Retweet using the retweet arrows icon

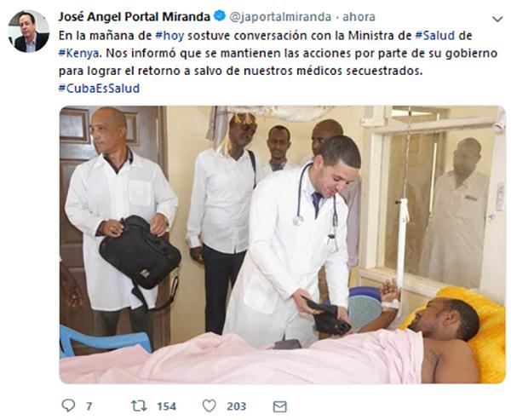click(x=139, y=406)
